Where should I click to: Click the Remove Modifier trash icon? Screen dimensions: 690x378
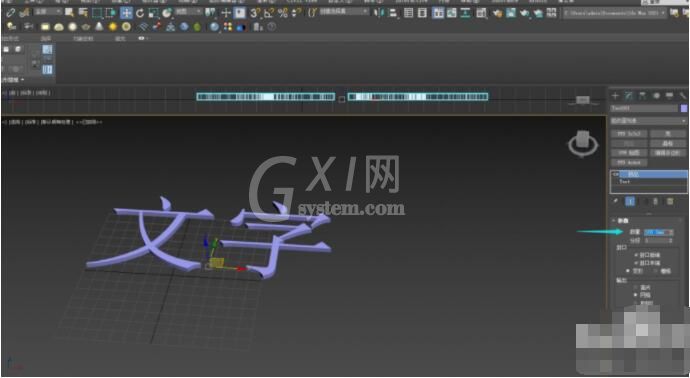click(655, 201)
